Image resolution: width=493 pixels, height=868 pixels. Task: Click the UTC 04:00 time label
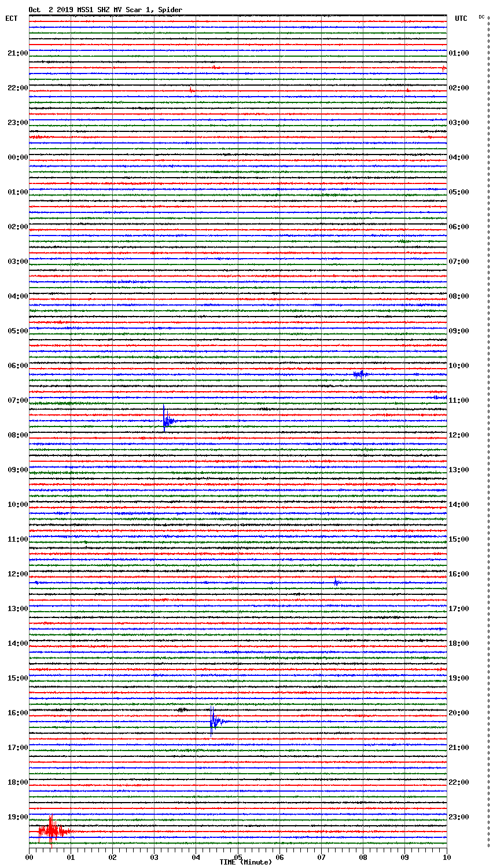coord(459,157)
